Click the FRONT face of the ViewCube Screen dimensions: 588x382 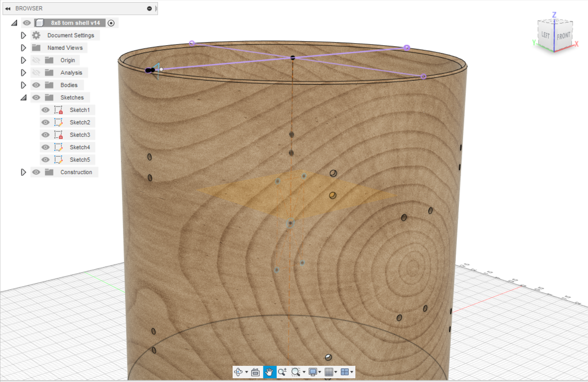click(x=564, y=36)
